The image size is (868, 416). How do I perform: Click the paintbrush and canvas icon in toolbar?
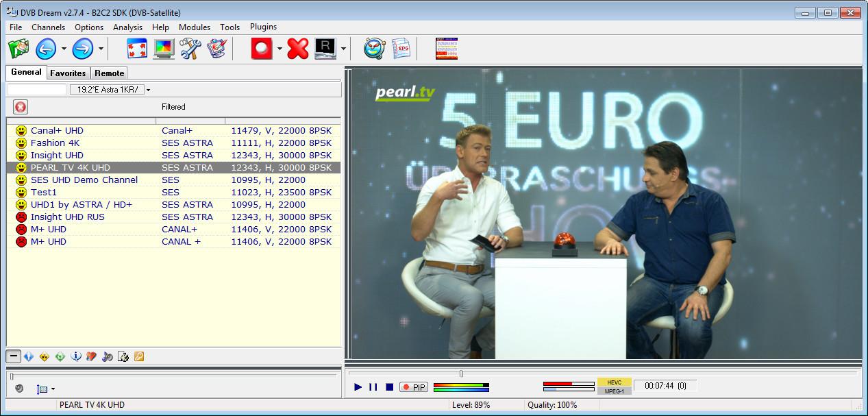click(216, 49)
